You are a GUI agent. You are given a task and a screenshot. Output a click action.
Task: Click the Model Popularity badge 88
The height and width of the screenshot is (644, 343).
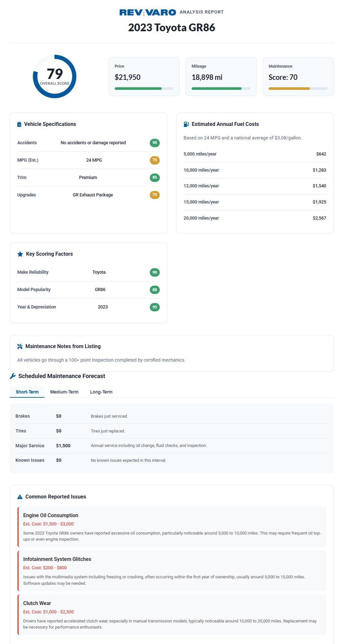(x=155, y=290)
